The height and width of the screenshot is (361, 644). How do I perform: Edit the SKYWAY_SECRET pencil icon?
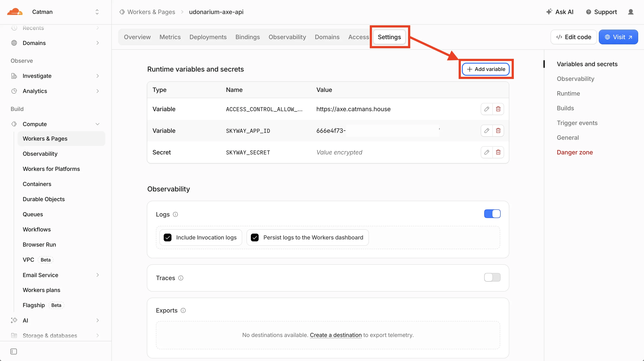pos(487,152)
